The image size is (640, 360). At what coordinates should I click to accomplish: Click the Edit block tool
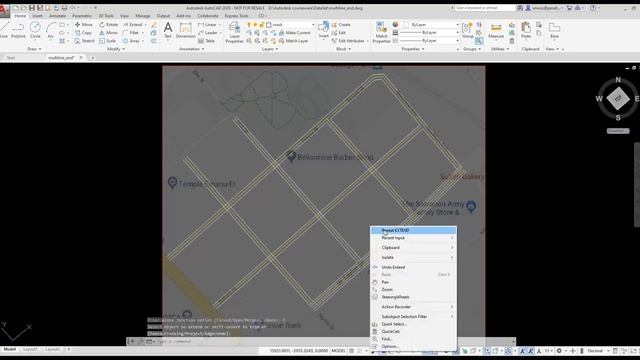click(339, 33)
